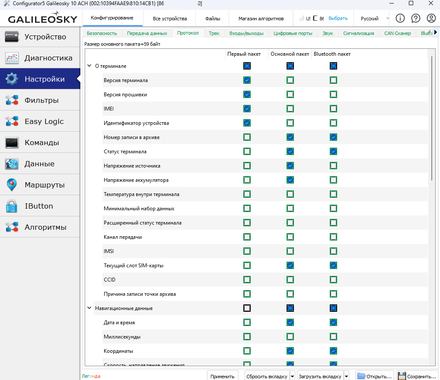Open the Звук settings tab
The image size is (440, 380).
point(328,33)
